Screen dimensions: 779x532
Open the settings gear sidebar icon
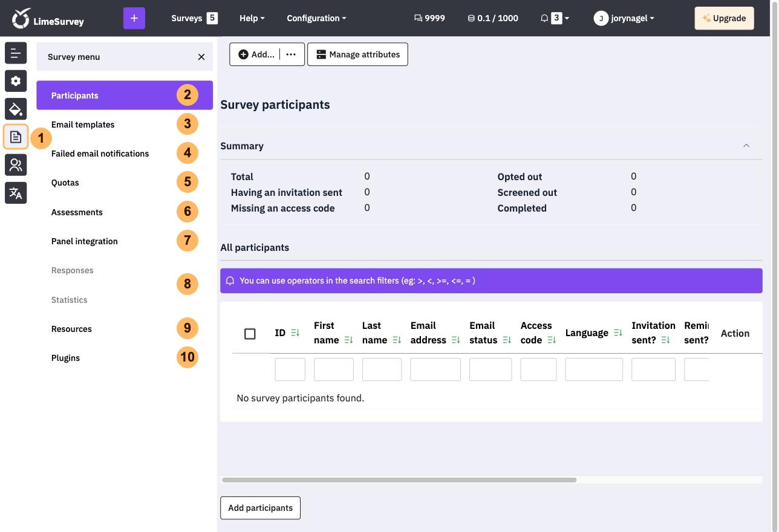tap(16, 81)
